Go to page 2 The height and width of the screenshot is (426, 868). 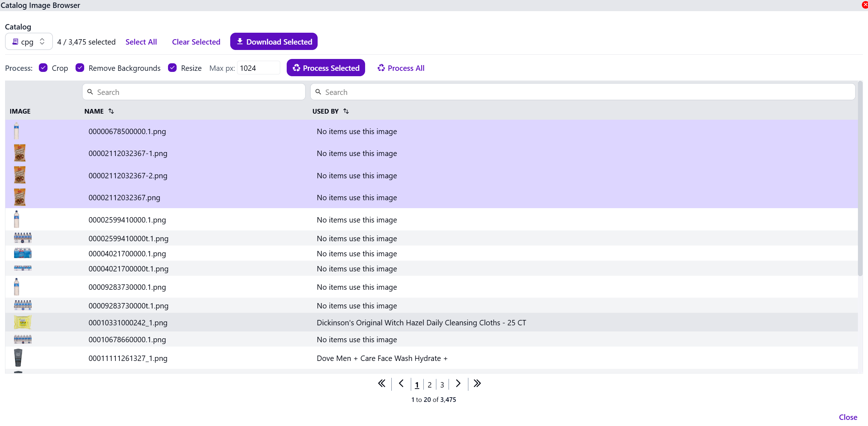tap(430, 385)
